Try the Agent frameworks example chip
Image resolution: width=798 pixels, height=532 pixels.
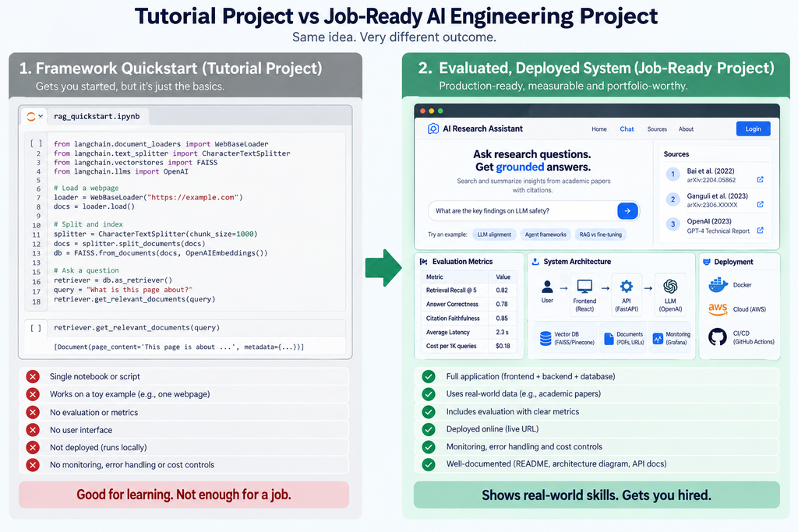click(546, 234)
